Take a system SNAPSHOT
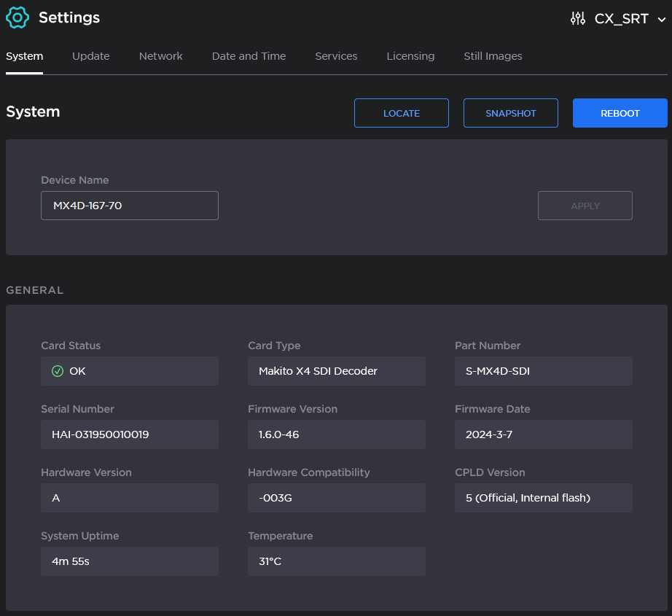672x616 pixels. coord(510,113)
